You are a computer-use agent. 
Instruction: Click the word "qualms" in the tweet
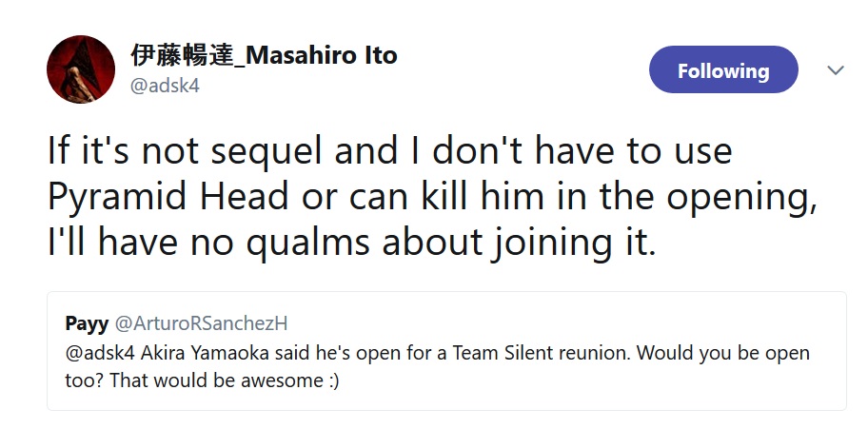(x=306, y=243)
